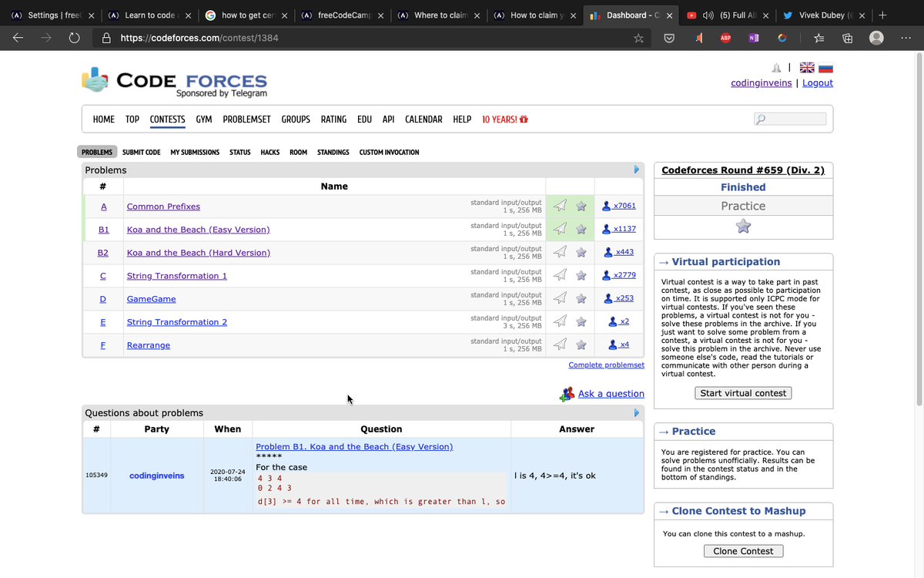
Task: Reload the page with the refresh icon
Action: point(75,38)
